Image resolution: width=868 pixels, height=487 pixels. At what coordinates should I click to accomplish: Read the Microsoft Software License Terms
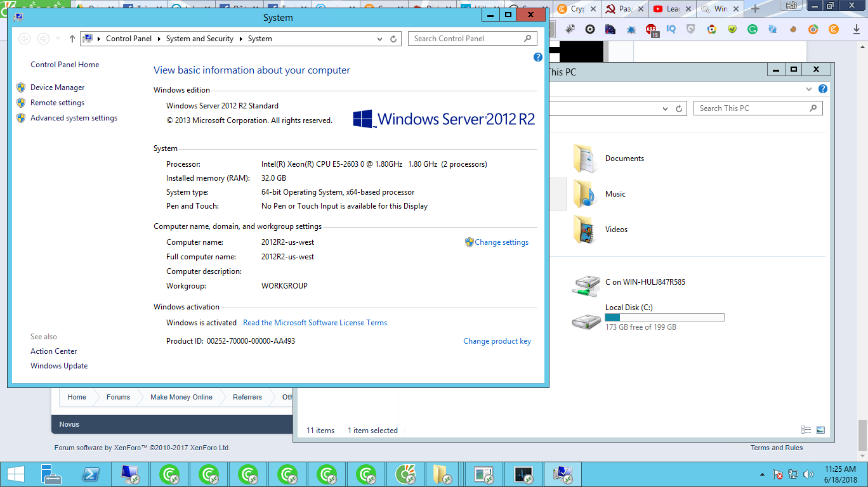coord(315,323)
